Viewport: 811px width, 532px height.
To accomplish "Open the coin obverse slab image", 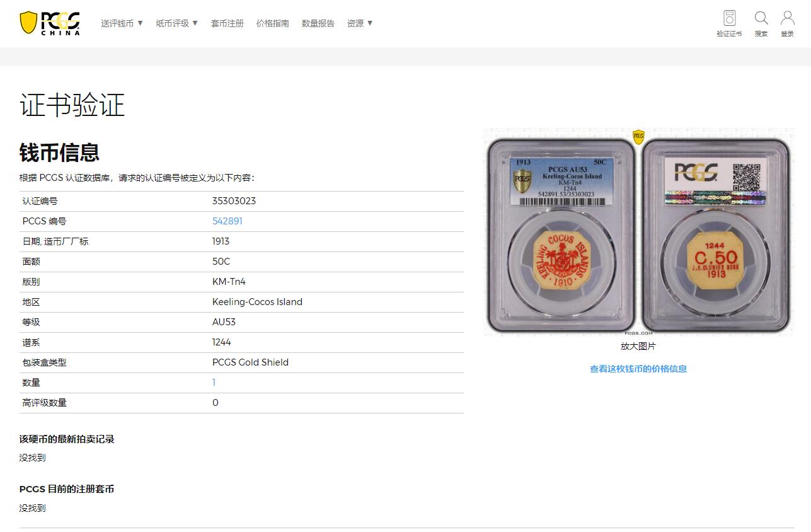I will coord(561,234).
